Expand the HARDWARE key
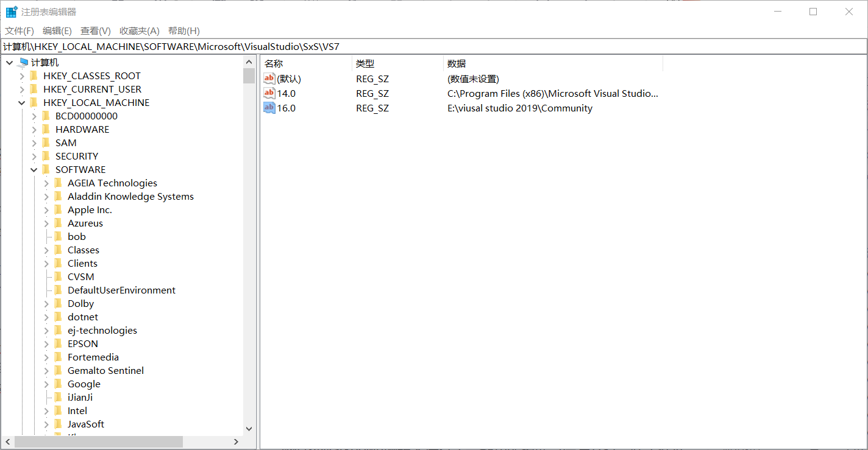 [x=34, y=130]
